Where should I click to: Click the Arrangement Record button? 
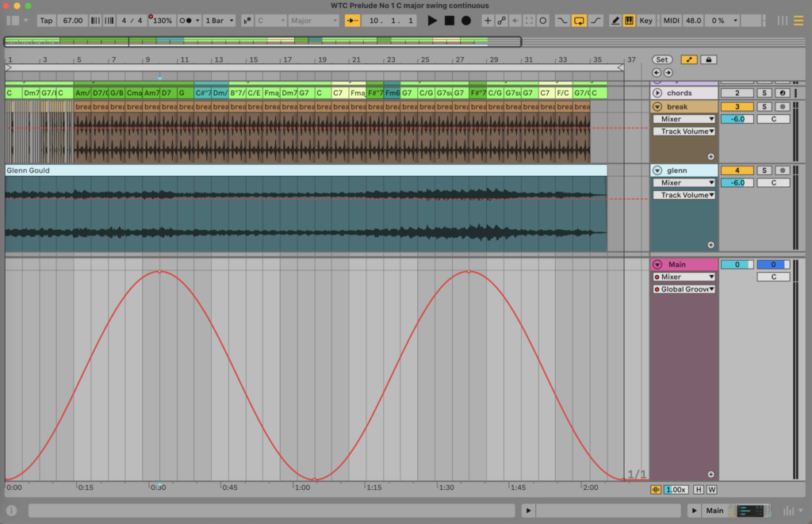[x=466, y=21]
